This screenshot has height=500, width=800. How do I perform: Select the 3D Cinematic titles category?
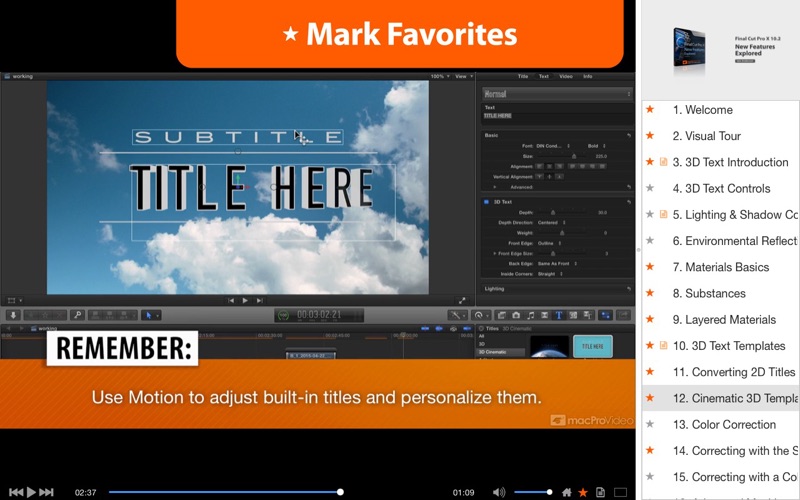pyautogui.click(x=501, y=352)
